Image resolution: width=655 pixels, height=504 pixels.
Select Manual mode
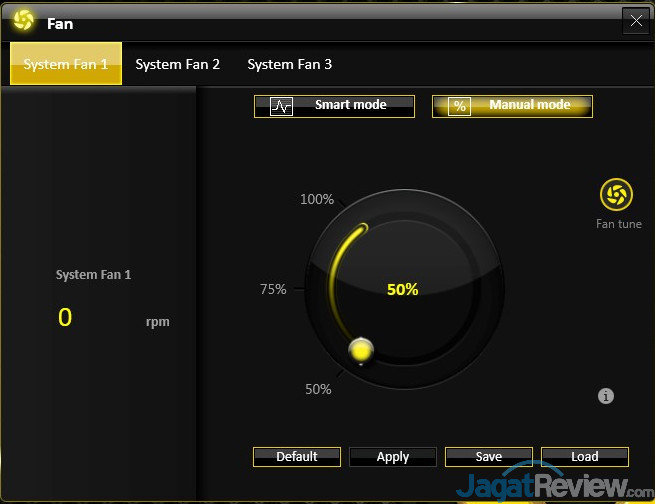click(x=512, y=106)
